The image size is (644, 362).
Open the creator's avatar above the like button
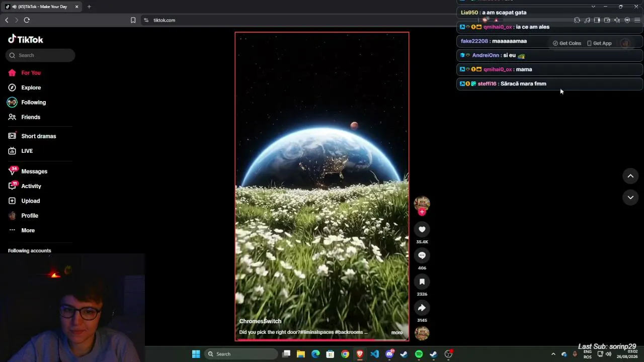pyautogui.click(x=422, y=203)
